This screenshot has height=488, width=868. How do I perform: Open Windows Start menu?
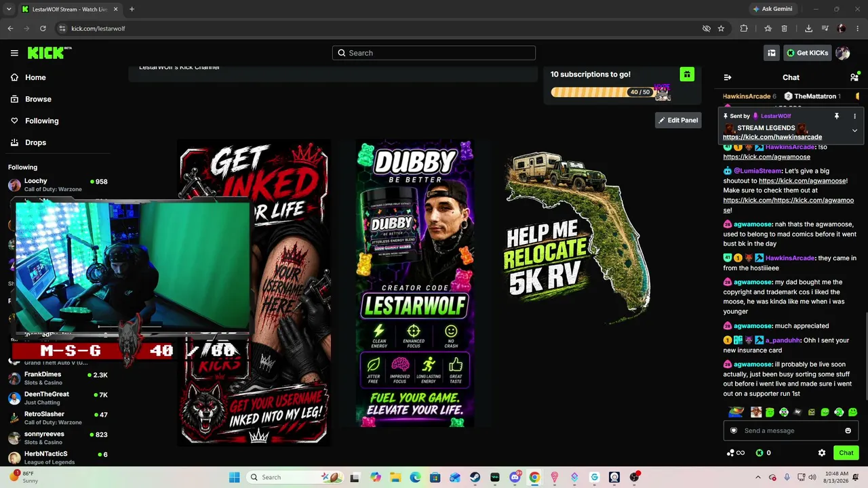[x=234, y=477]
